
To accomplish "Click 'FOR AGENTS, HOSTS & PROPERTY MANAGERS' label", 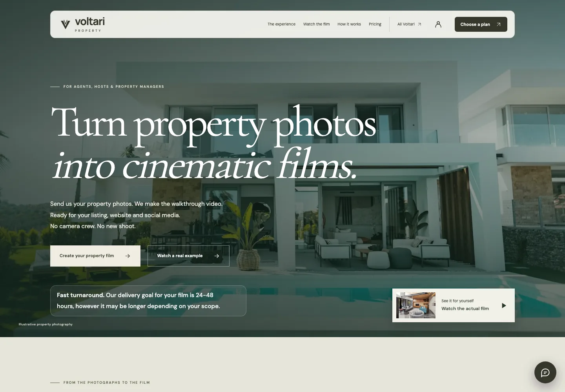I will point(114,87).
